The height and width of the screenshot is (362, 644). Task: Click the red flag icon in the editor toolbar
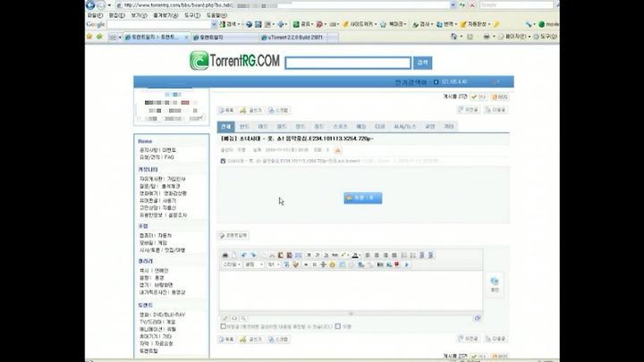[397, 265]
